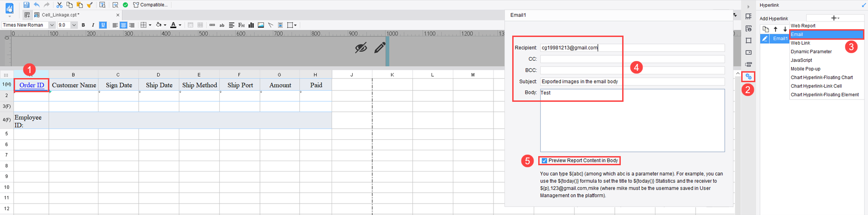Image resolution: width=868 pixels, height=215 pixels.
Task: Cut the selection with the scissors icon
Action: [59, 5]
